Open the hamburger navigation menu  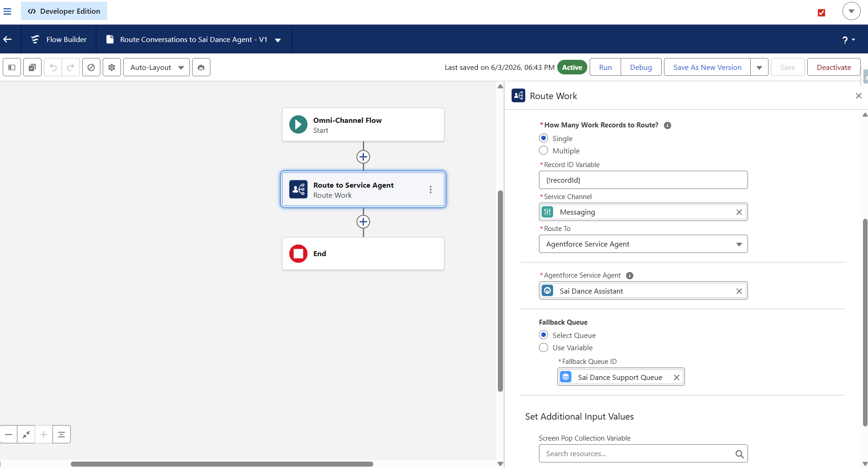point(7,11)
